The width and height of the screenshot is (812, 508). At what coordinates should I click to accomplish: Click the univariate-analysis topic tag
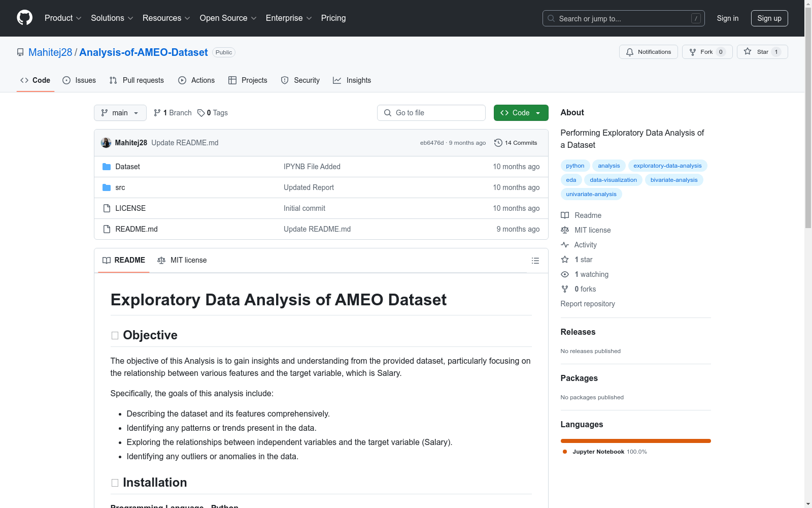(591, 194)
